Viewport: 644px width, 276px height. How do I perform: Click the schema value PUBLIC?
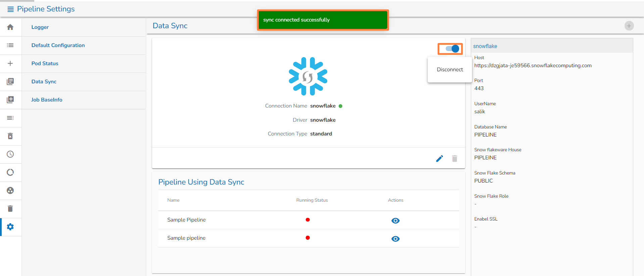[x=484, y=181]
